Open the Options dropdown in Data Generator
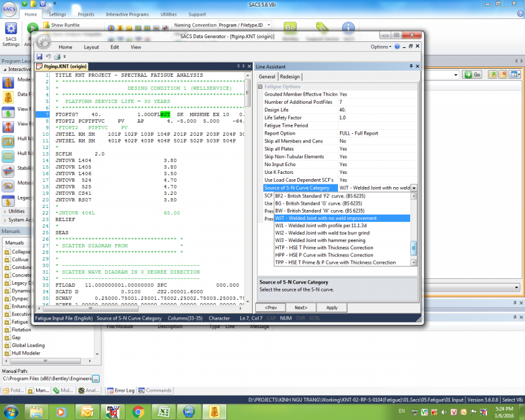 (381, 47)
